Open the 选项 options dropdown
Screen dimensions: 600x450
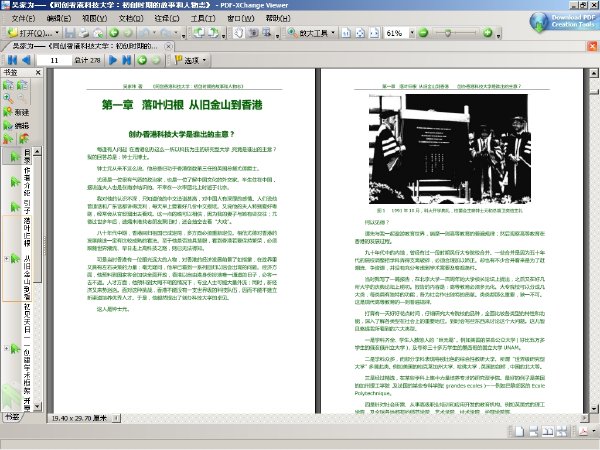point(190,60)
